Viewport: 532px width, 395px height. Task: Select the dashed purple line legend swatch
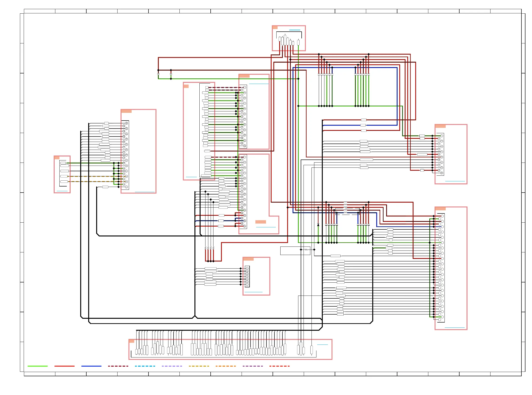point(252,366)
